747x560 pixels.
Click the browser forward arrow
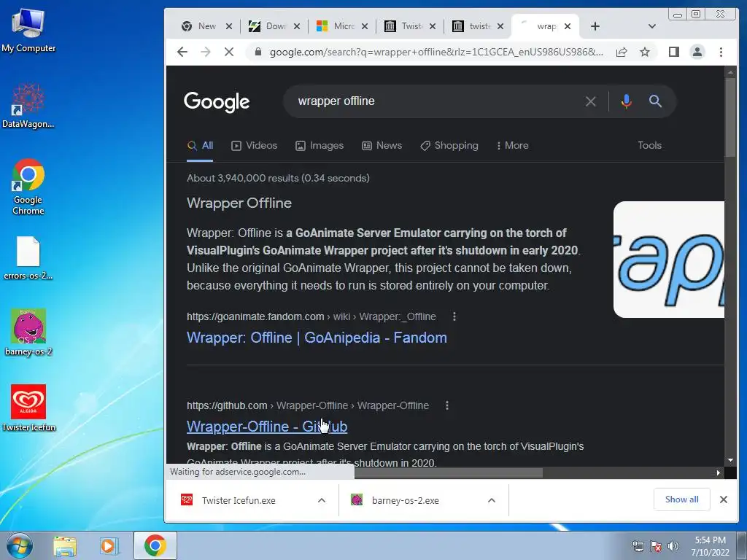(205, 52)
